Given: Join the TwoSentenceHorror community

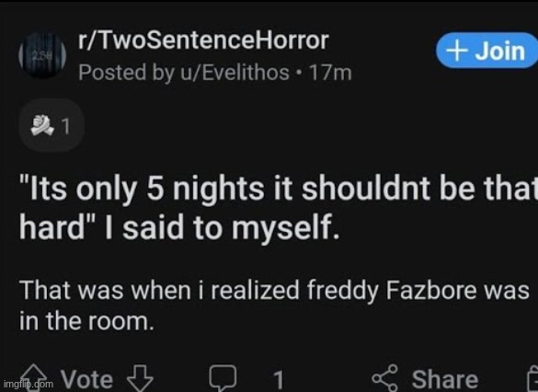Looking at the screenshot, I should [486, 51].
